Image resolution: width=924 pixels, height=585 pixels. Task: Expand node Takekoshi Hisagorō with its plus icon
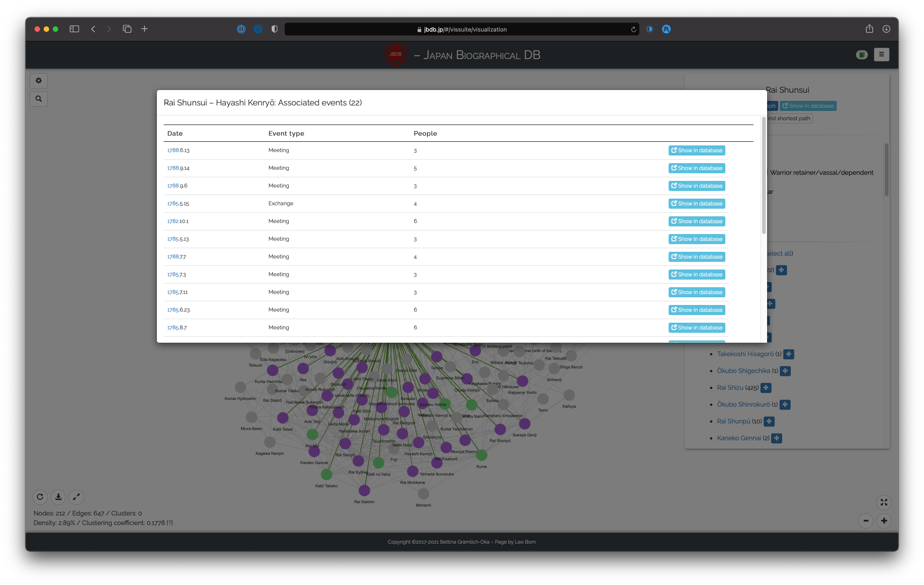point(789,354)
